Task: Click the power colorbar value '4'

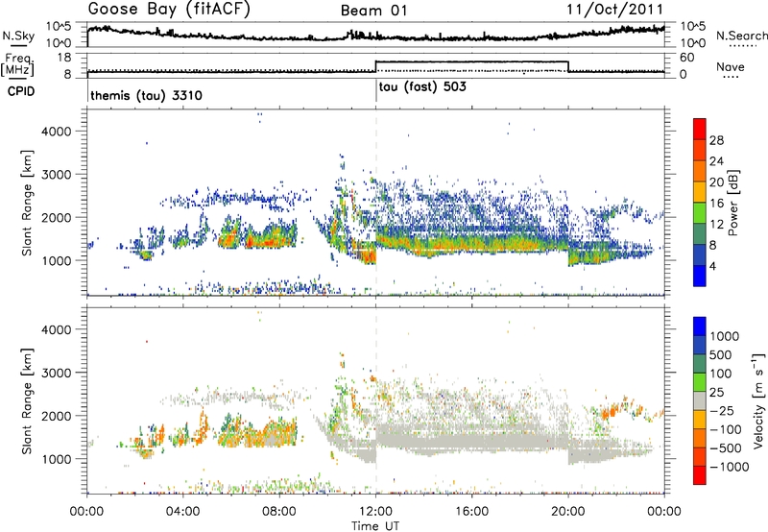Action: (x=713, y=267)
